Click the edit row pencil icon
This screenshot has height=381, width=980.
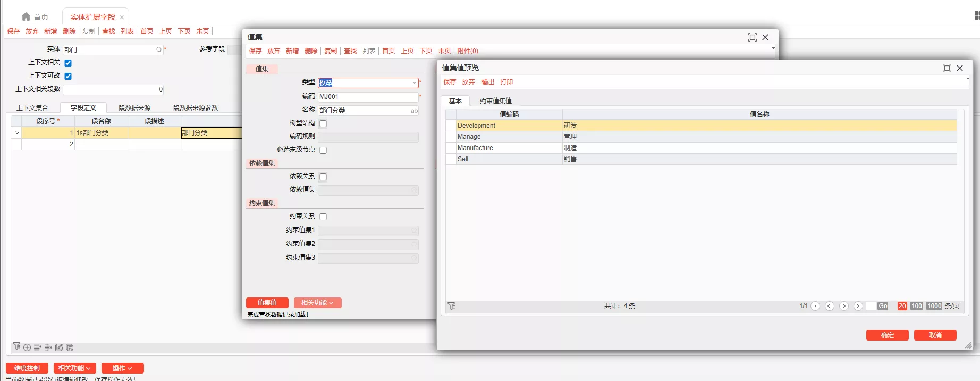pos(59,347)
